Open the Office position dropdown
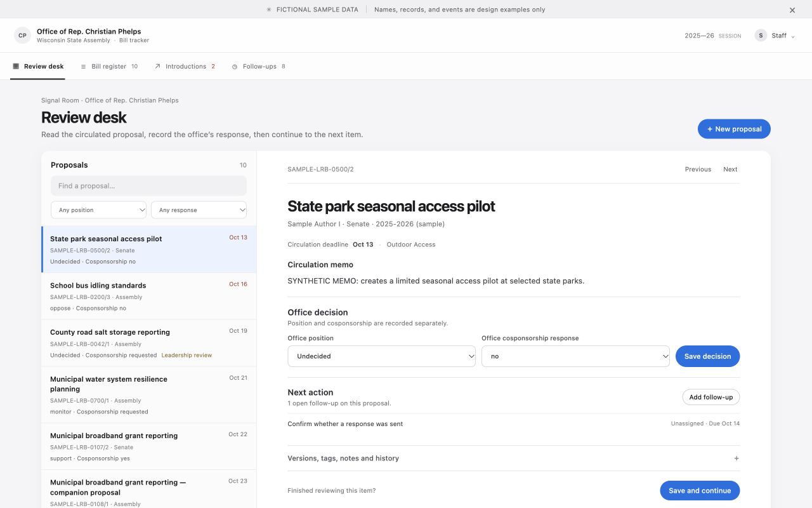Screen dimensions: 812x508 point(381,356)
